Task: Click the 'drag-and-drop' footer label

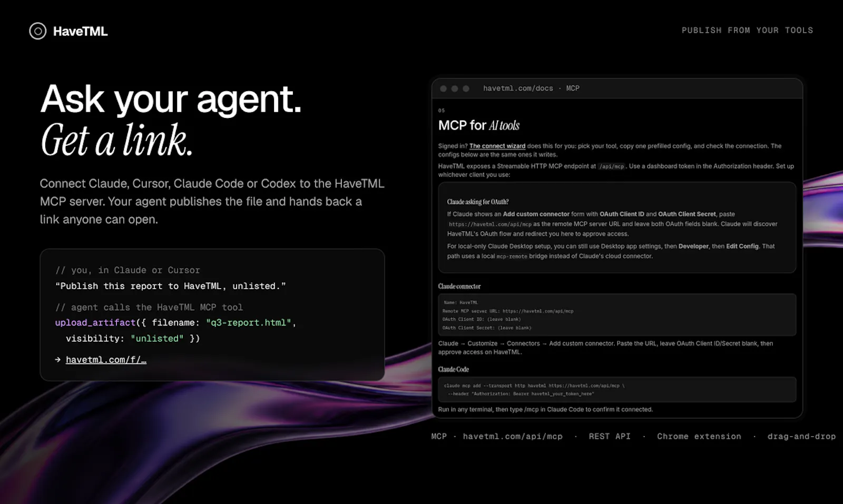Action: tap(801, 437)
